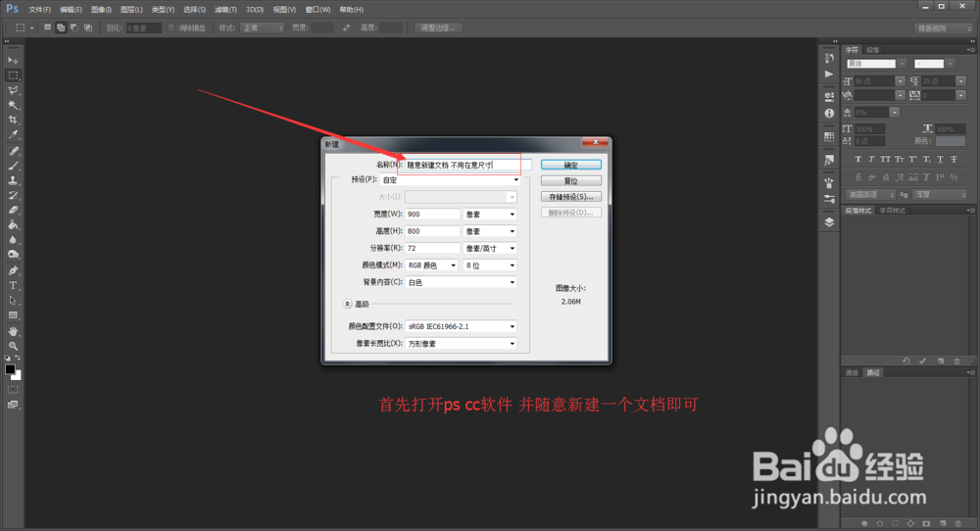
Task: Toggle All Caps in Character panel
Action: (885, 160)
